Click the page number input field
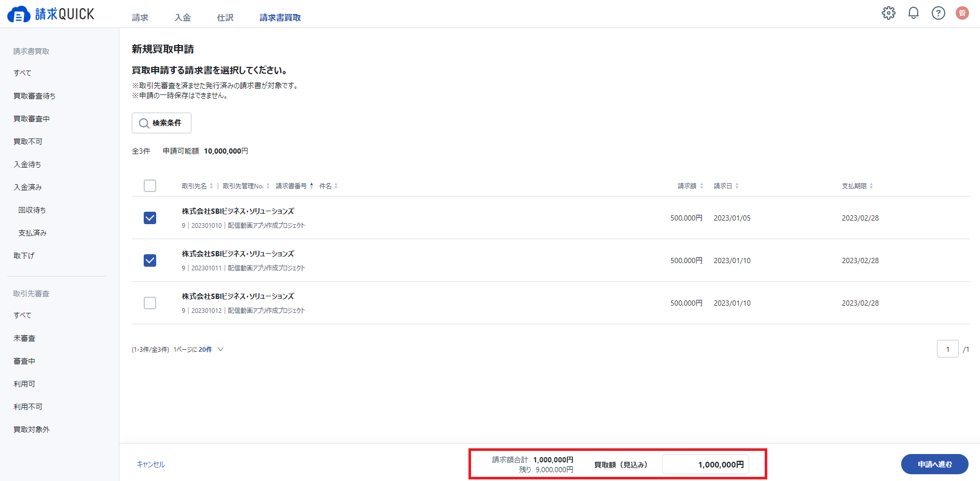The image size is (980, 481). (948, 349)
